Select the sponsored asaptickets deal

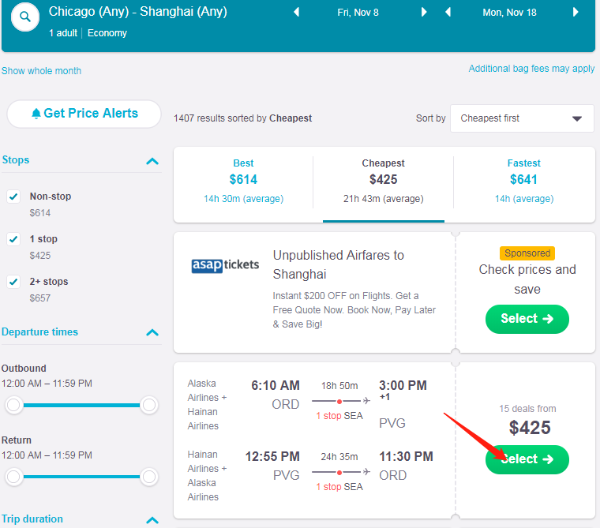pos(527,319)
